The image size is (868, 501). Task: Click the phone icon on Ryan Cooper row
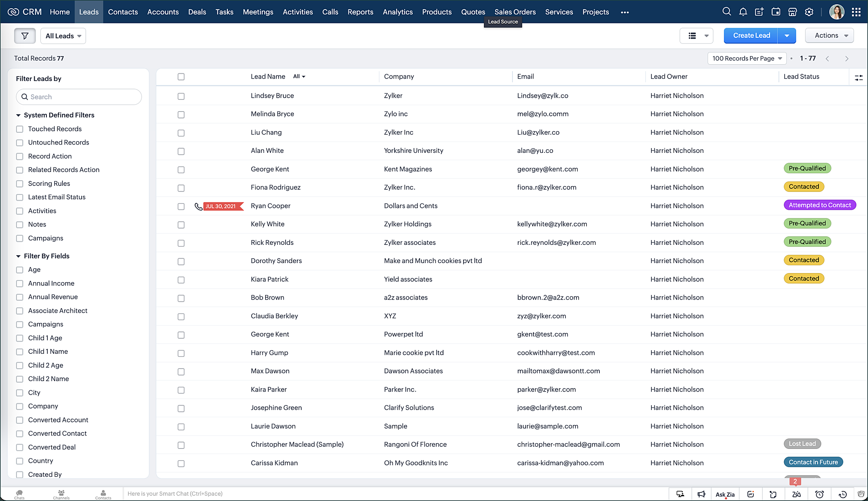click(x=198, y=206)
